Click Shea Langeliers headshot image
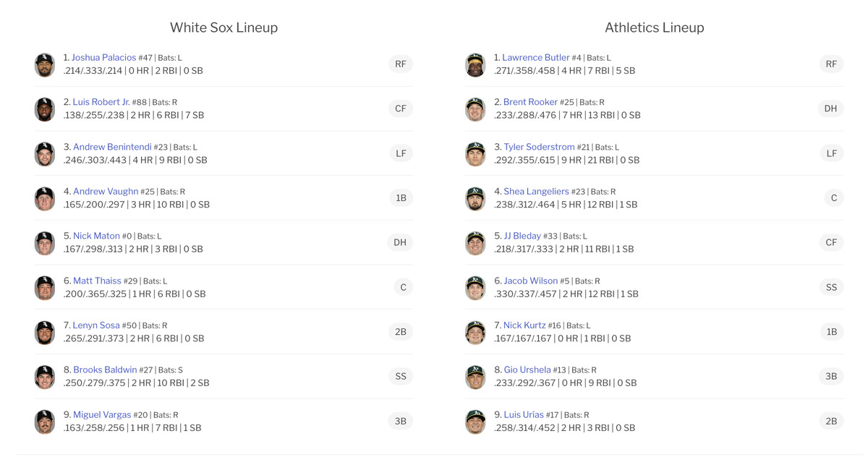The height and width of the screenshot is (457, 868). pyautogui.click(x=475, y=198)
